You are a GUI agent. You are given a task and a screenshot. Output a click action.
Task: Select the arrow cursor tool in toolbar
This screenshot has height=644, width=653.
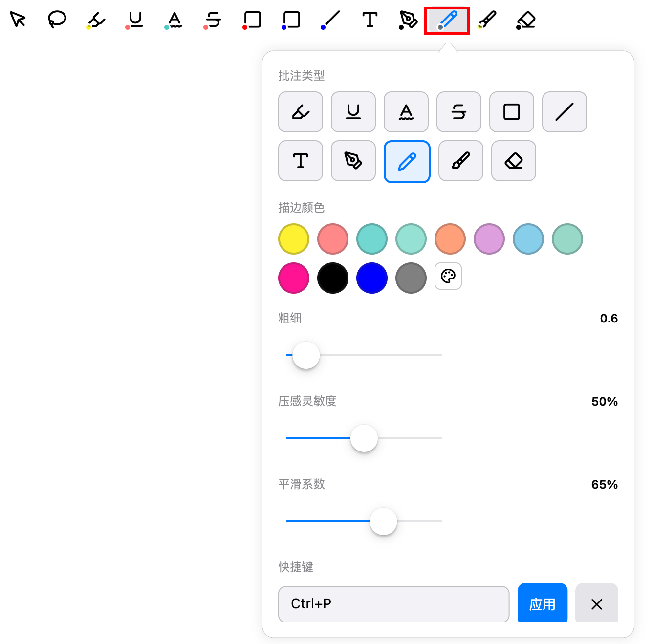[x=18, y=20]
